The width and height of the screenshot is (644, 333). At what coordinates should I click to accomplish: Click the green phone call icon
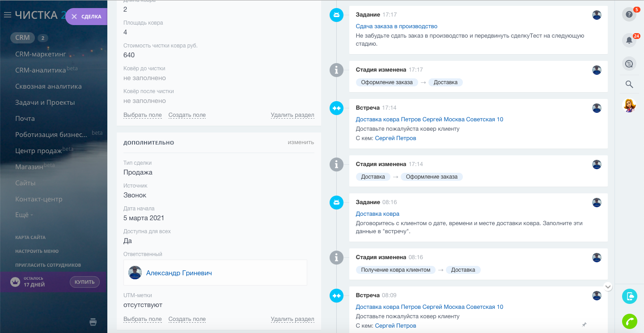tap(629, 321)
